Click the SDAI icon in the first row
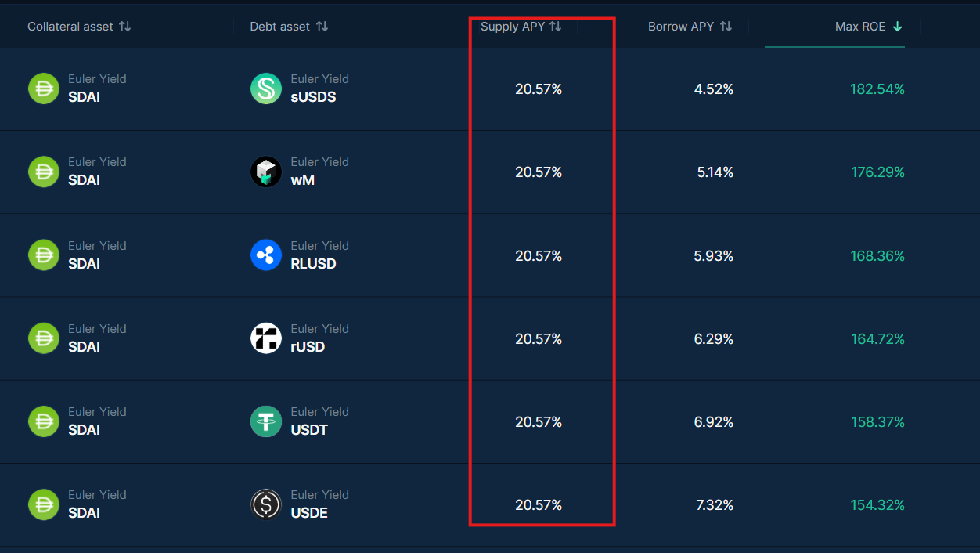 44,89
